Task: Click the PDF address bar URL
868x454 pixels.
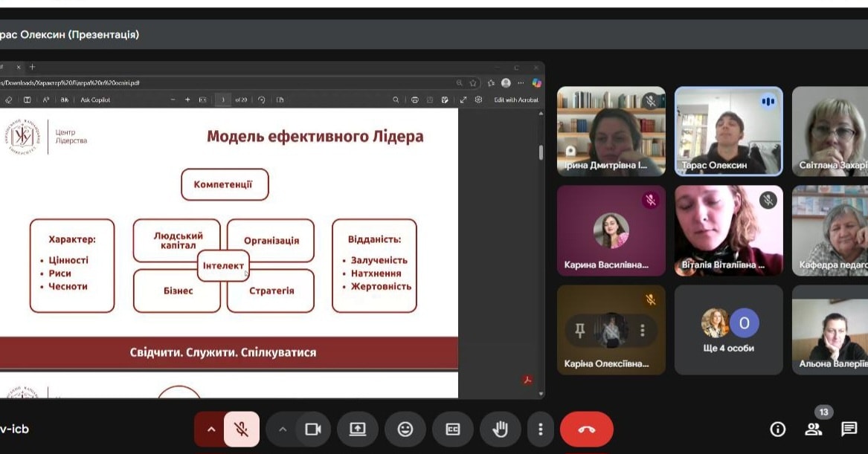Action: point(70,83)
